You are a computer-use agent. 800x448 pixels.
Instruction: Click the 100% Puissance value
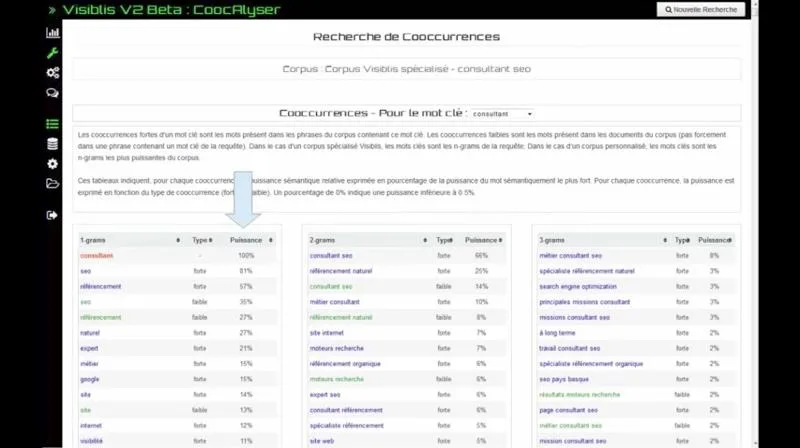pyautogui.click(x=246, y=256)
